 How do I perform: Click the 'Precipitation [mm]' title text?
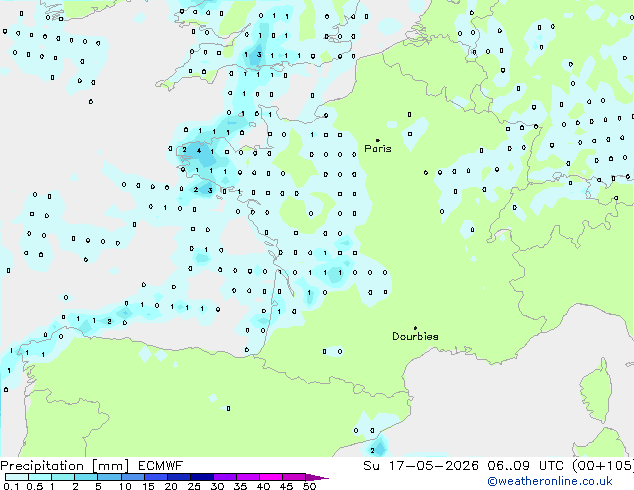tap(65, 466)
